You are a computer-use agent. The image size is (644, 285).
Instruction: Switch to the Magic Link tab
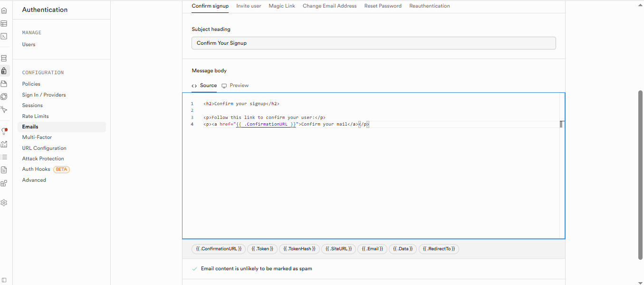click(282, 6)
